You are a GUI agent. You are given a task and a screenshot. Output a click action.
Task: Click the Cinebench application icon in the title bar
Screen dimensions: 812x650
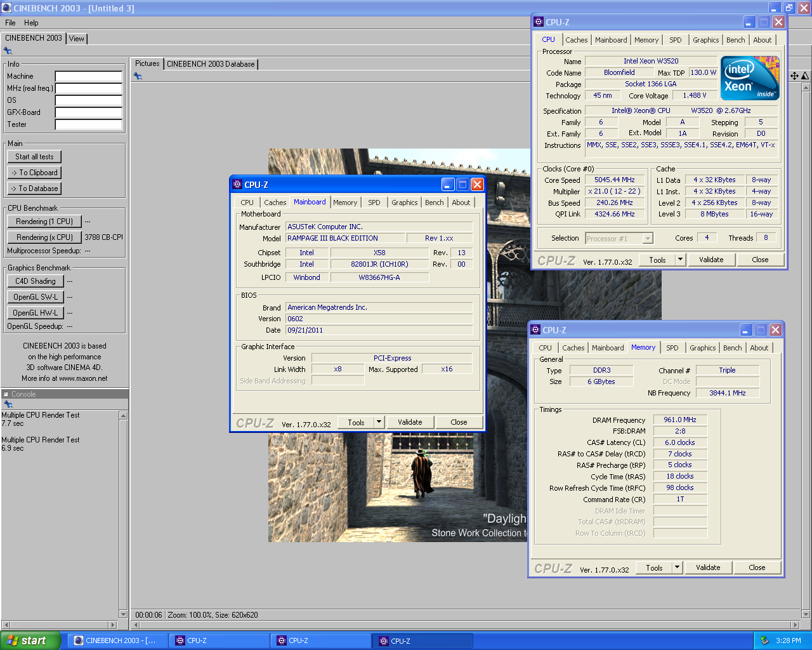click(x=7, y=8)
